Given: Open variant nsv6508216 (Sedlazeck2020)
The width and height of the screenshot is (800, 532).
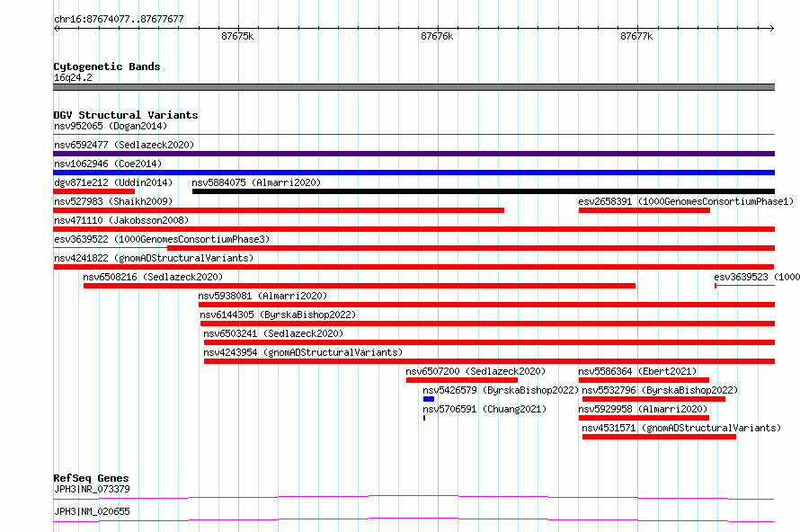Looking at the screenshot, I should (x=153, y=277).
